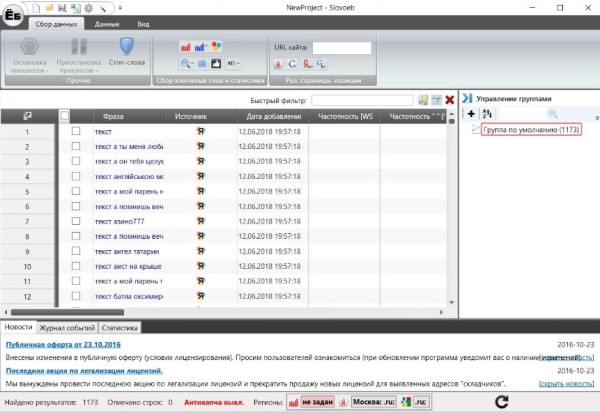The height and width of the screenshot is (413, 600).
Task: Click the Google relevant pages icon
Action: pos(292,64)
